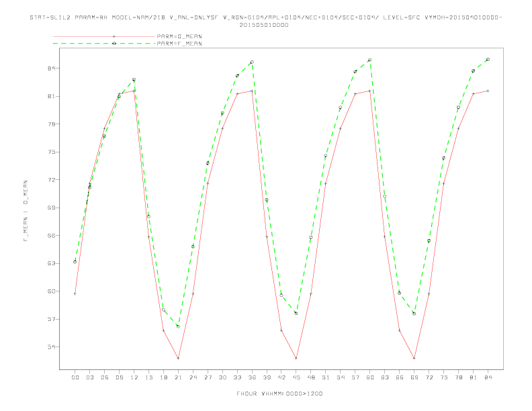
Task: Click the y-axis tick label 54
Action: point(51,347)
